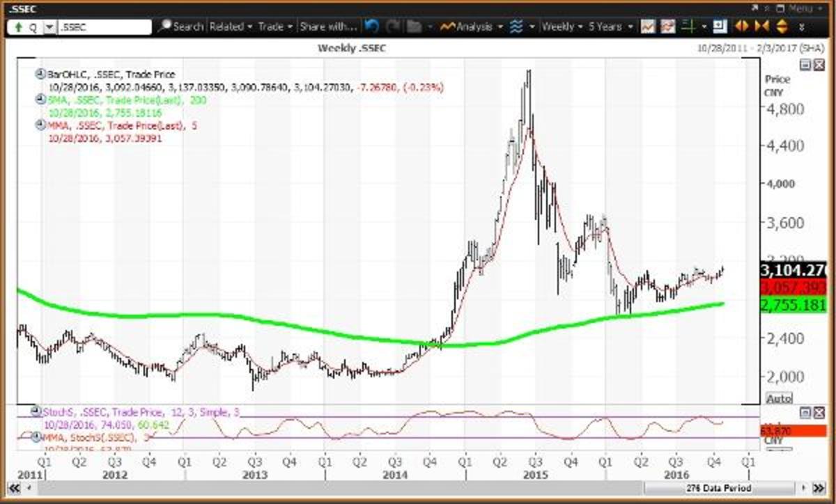Expand the arrow next to the crosshair icon
This screenshot has width=836, height=504.
point(704,27)
